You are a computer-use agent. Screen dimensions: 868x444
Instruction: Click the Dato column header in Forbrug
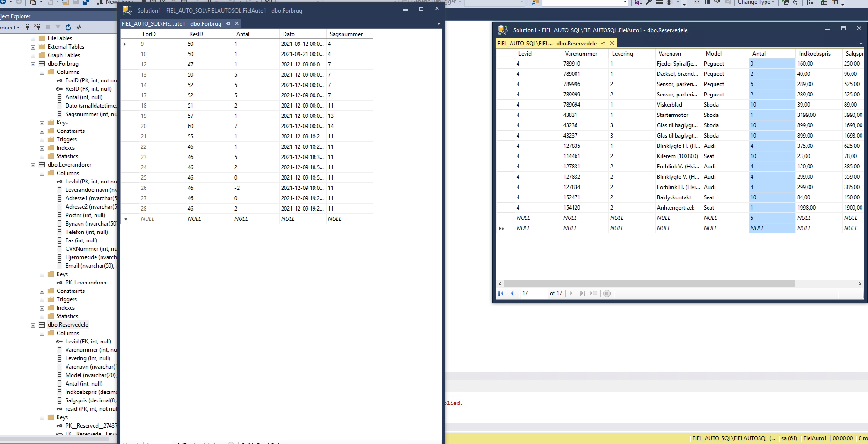click(303, 34)
